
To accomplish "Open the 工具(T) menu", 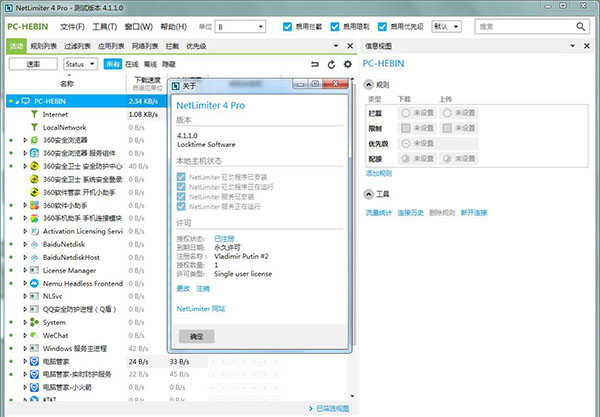I will click(104, 27).
